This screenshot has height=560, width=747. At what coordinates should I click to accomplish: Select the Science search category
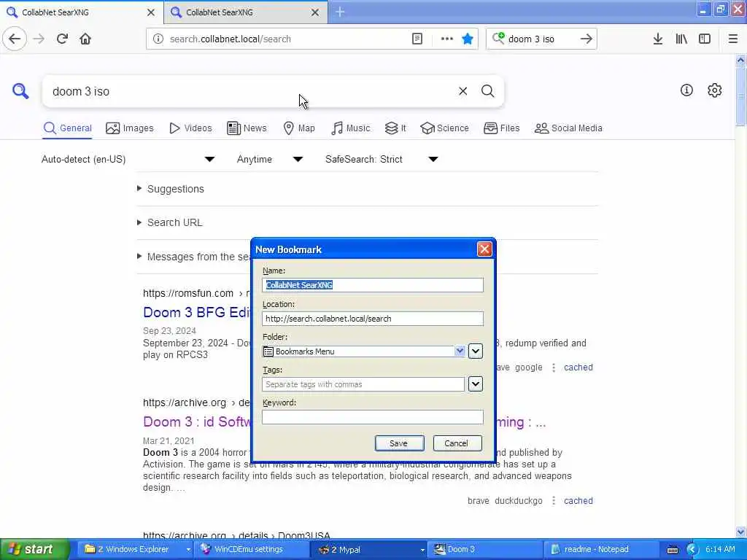(x=444, y=128)
